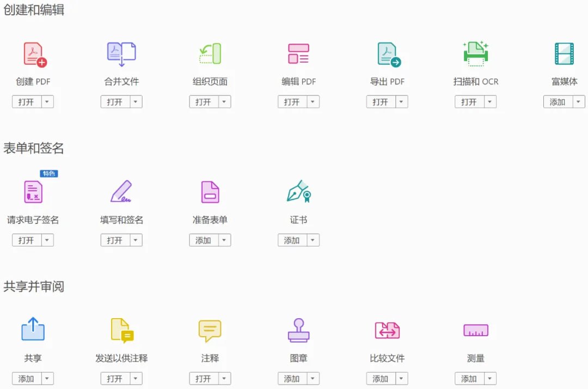Click 添加 button under 证书

292,240
